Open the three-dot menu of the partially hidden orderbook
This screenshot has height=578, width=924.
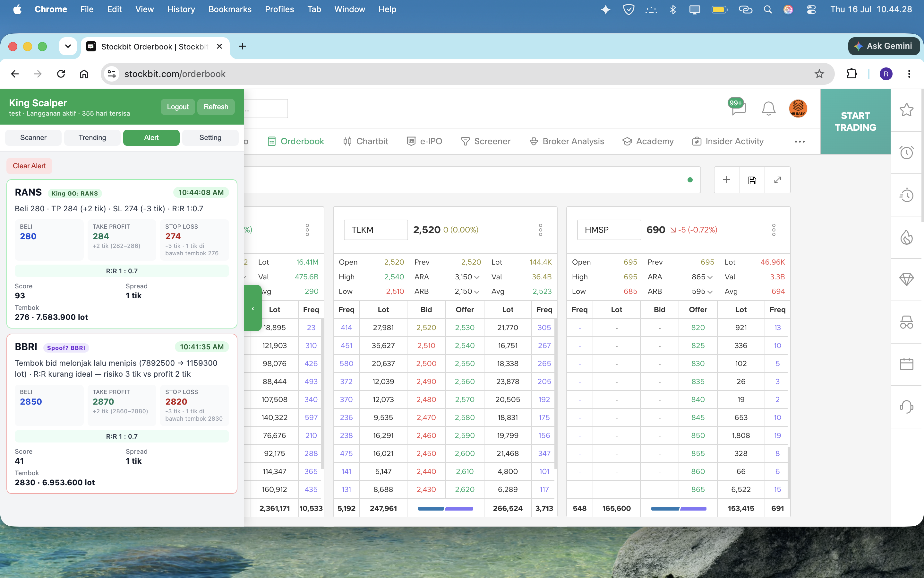307,230
